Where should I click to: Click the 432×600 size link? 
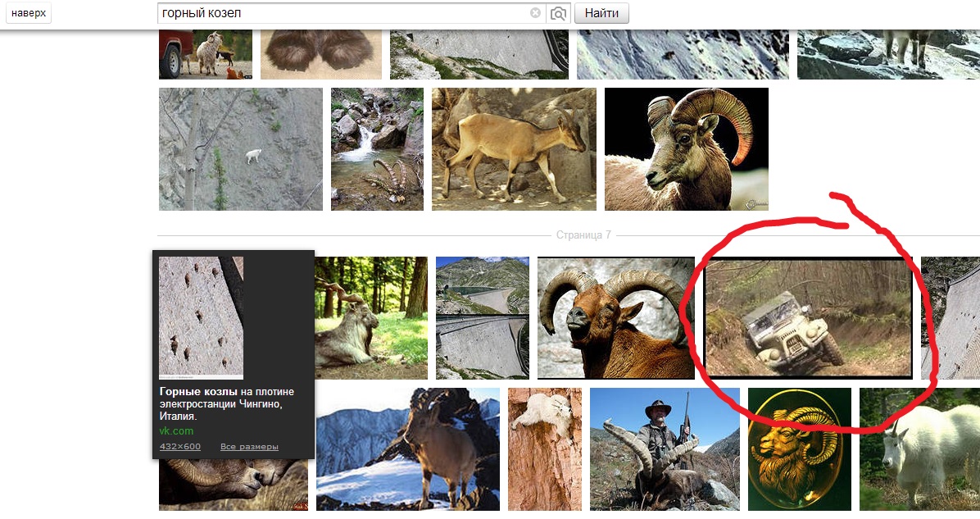pyautogui.click(x=179, y=447)
